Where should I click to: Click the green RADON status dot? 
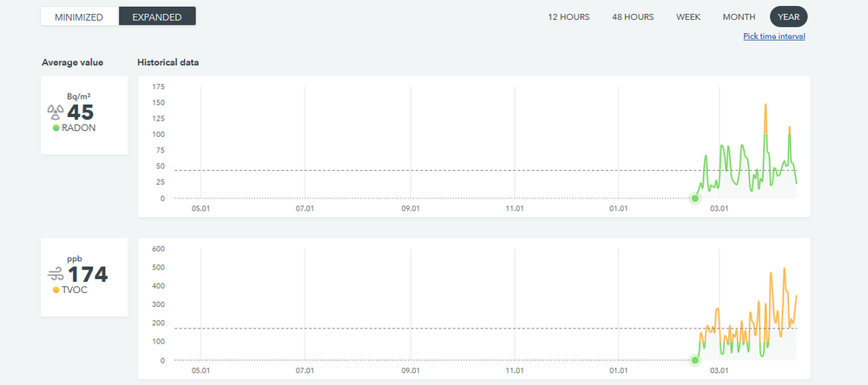coord(56,127)
